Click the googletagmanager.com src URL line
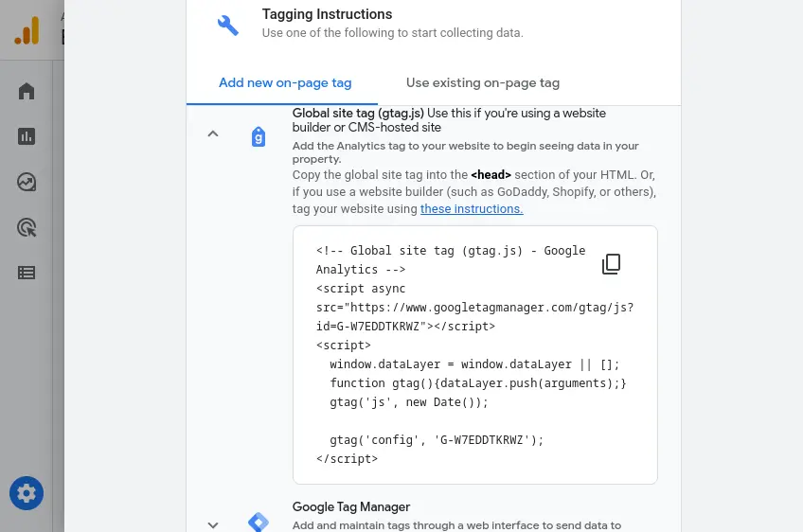This screenshot has width=803, height=532. pyautogui.click(x=474, y=308)
